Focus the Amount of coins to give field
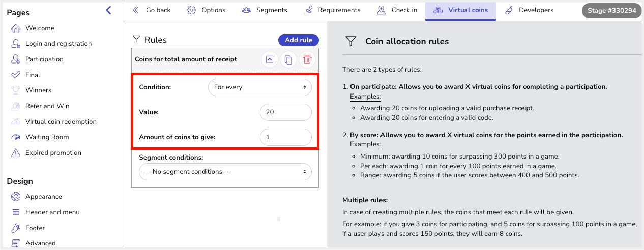644x250 pixels. pos(285,137)
